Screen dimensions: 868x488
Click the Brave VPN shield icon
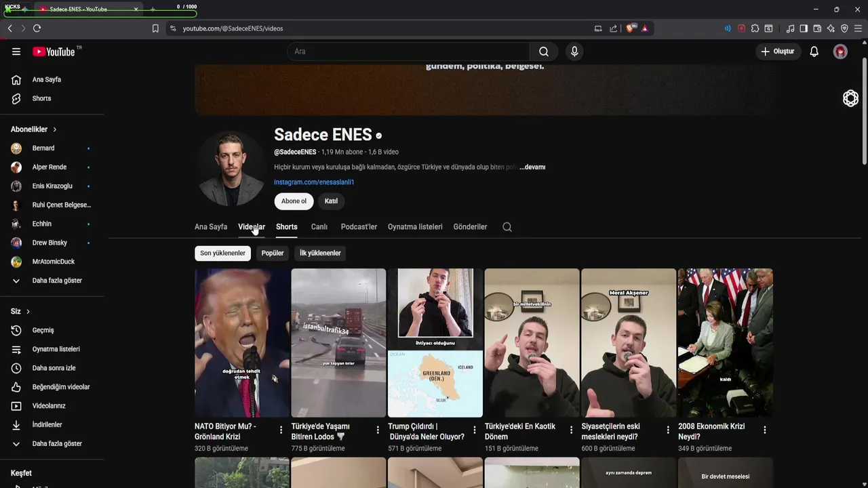pos(844,28)
